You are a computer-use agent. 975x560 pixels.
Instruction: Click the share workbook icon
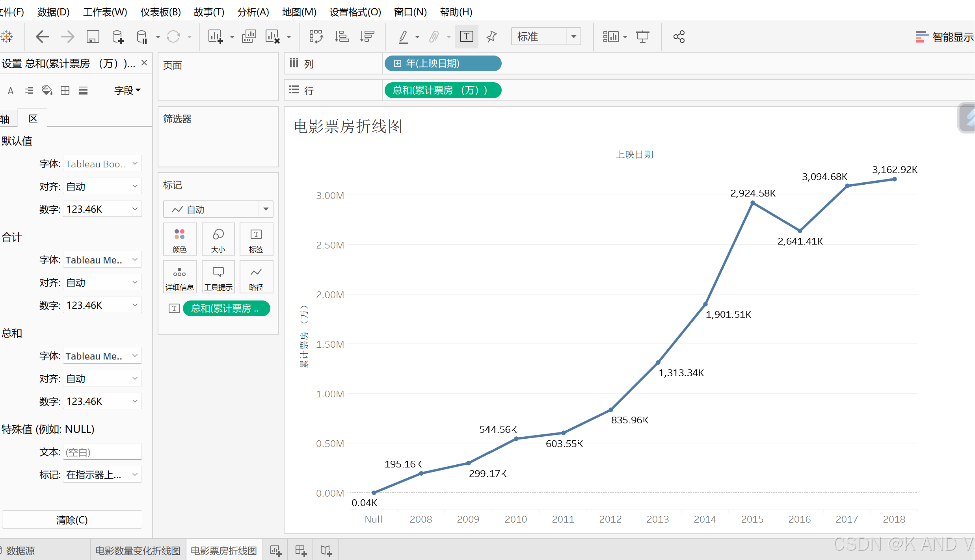tap(679, 37)
